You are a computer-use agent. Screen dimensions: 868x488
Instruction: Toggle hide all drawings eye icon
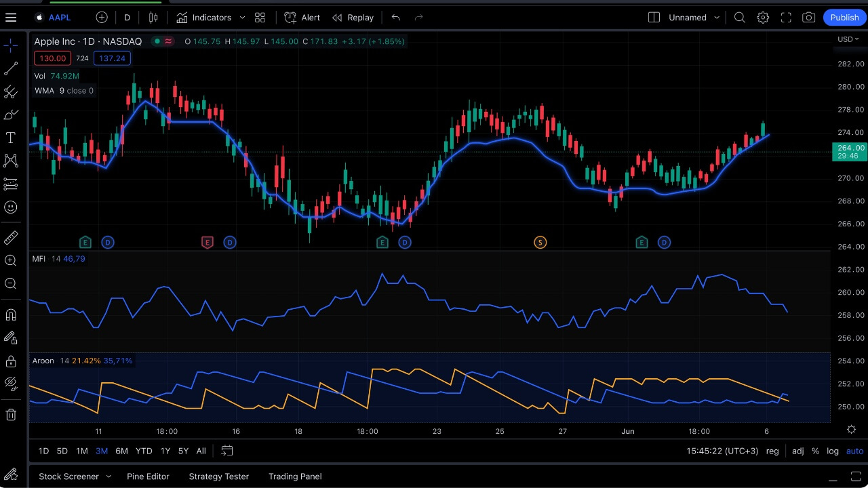pos(11,384)
